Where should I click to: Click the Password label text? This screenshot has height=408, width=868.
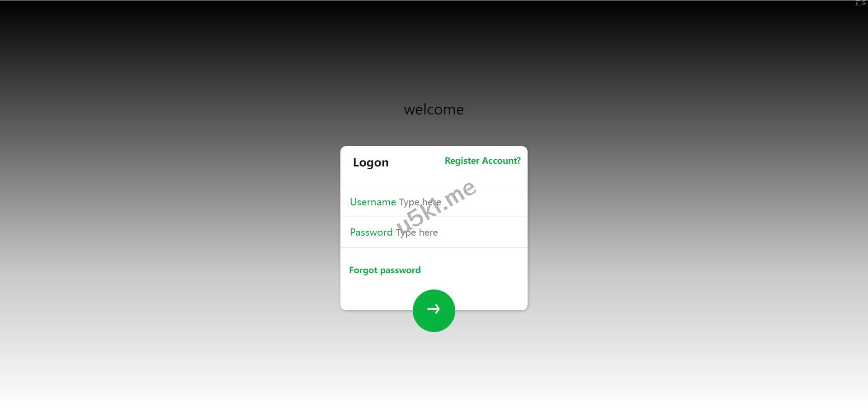click(371, 232)
